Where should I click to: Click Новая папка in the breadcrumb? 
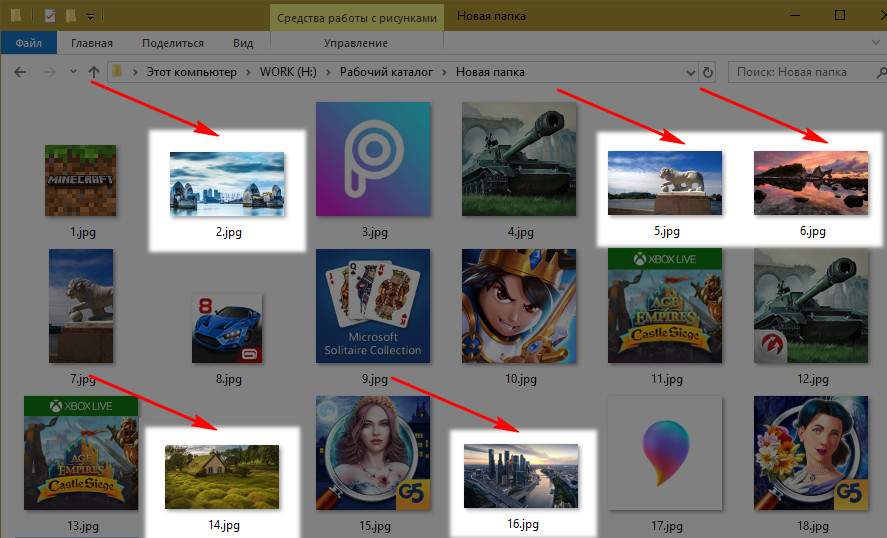point(490,72)
